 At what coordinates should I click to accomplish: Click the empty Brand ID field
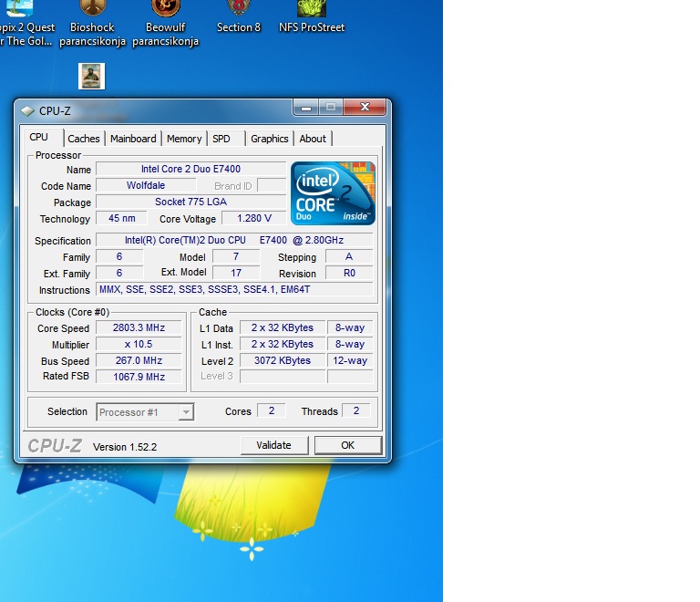[272, 185]
